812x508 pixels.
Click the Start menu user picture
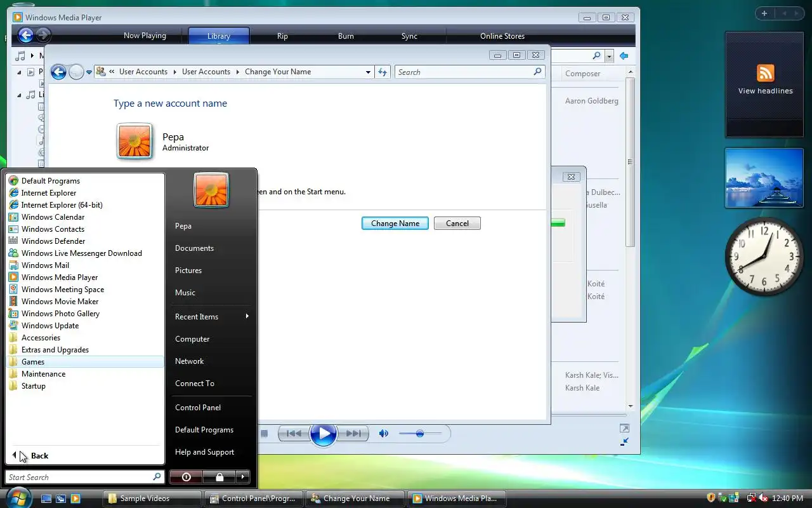(211, 190)
